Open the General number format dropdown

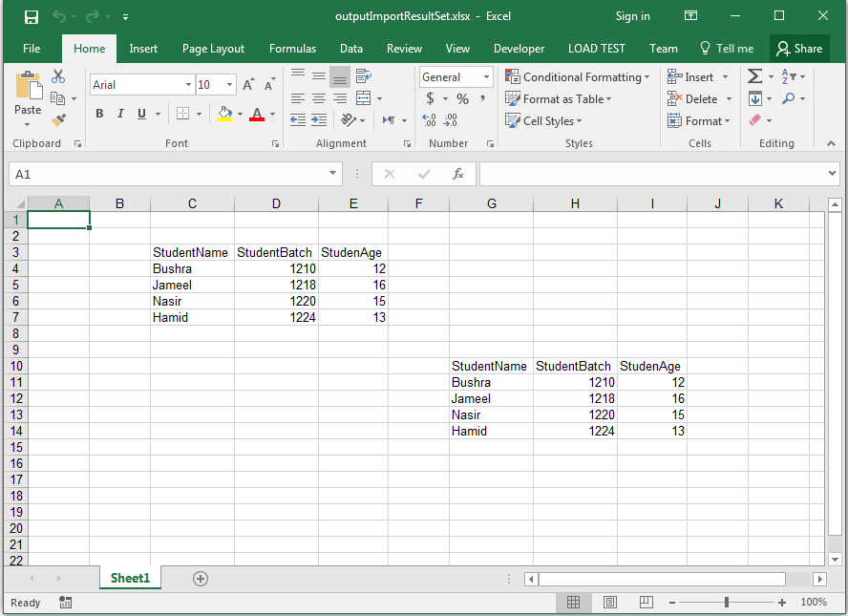pyautogui.click(x=487, y=76)
